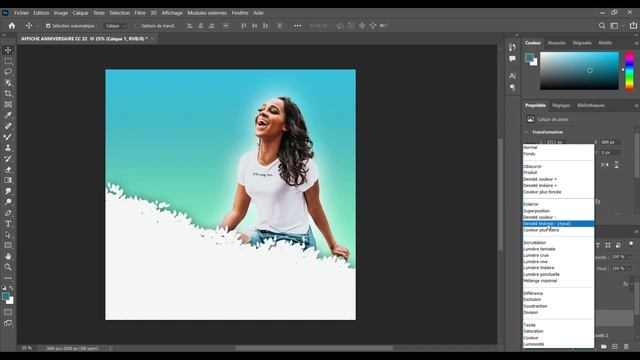Viewport: 640px width, 360px height.
Task: Toggle layer filtering switch in Layers panel
Action: click(x=631, y=244)
